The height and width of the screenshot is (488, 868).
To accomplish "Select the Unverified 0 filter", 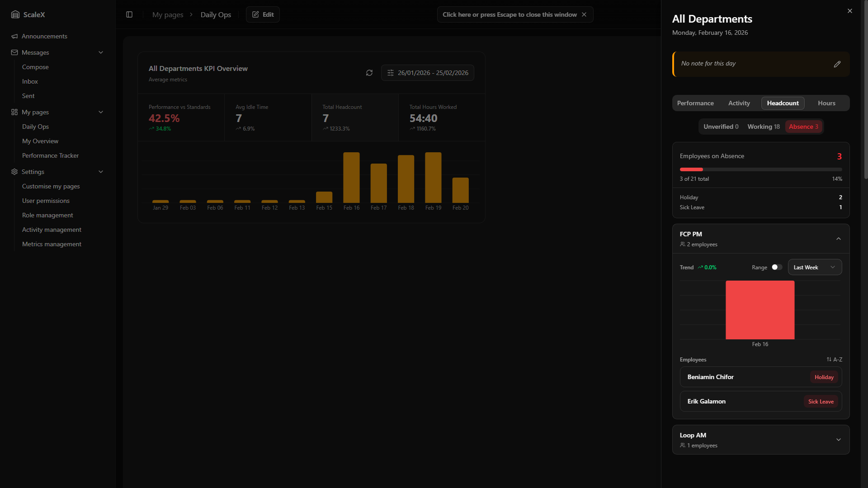I will coord(721,127).
